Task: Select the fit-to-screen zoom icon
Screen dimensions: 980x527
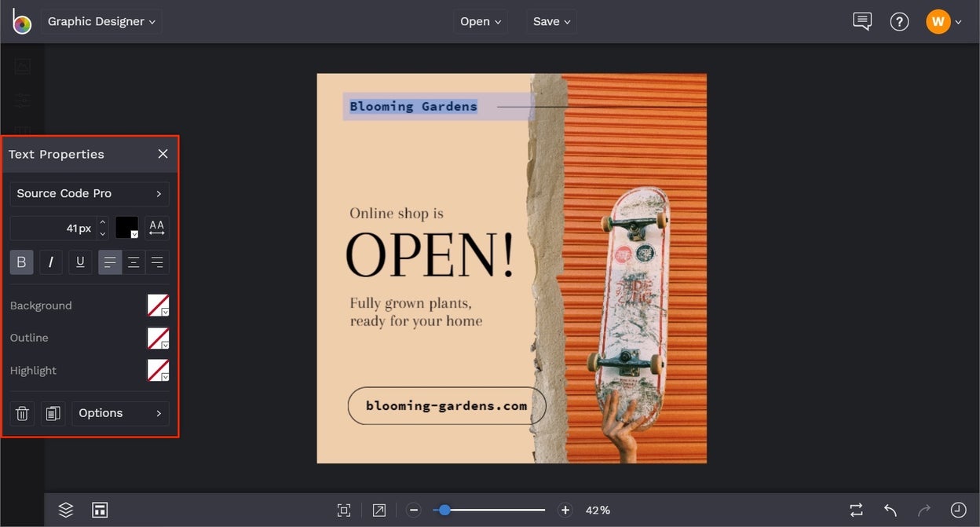Action: coord(344,509)
